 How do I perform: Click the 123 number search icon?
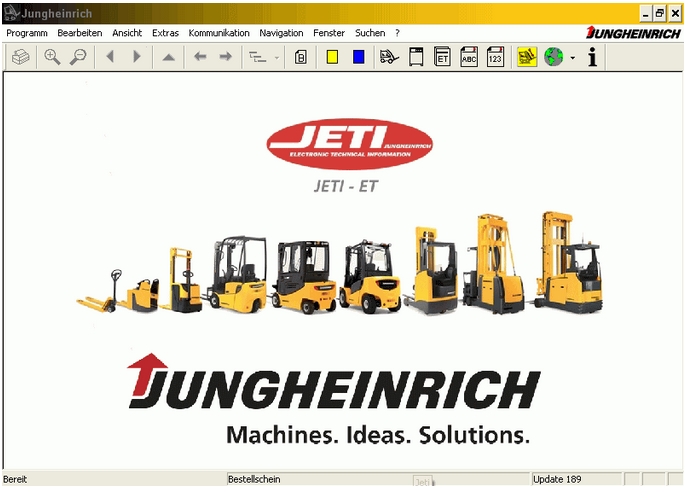(495, 57)
